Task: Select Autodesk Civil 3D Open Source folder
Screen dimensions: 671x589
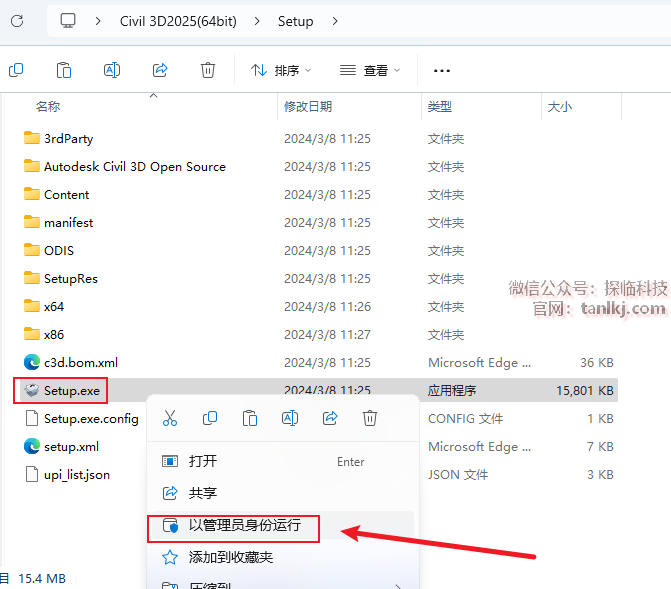Action: pos(135,167)
